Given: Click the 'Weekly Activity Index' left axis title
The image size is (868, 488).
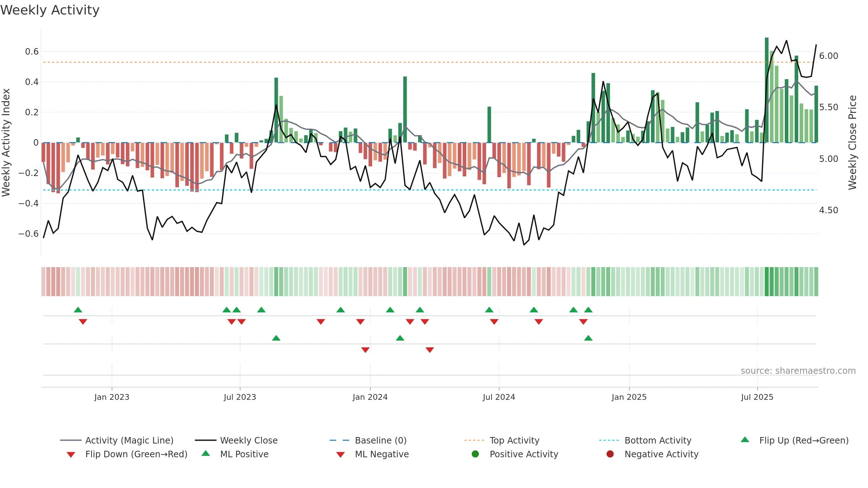Looking at the screenshot, I should pyautogui.click(x=6, y=142).
